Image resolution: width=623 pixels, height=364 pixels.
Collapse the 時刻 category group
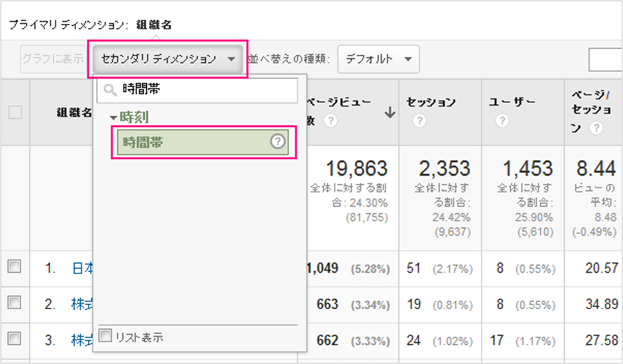pos(114,118)
